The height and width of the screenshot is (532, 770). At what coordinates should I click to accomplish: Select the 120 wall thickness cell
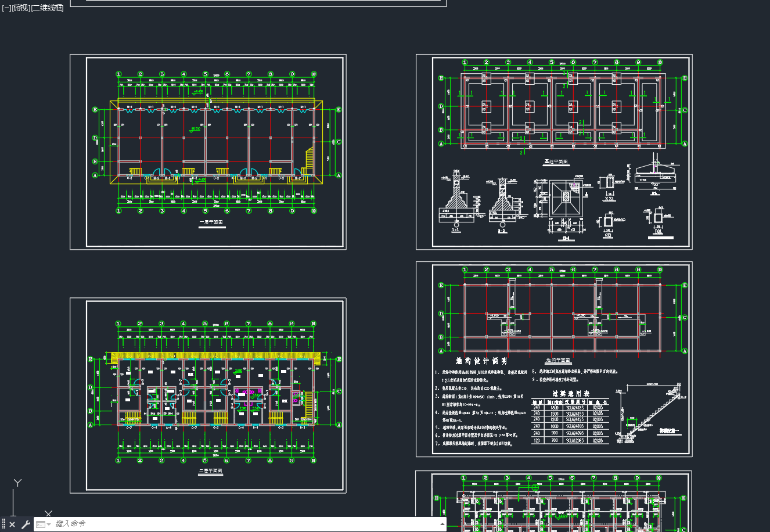pyautogui.click(x=537, y=441)
